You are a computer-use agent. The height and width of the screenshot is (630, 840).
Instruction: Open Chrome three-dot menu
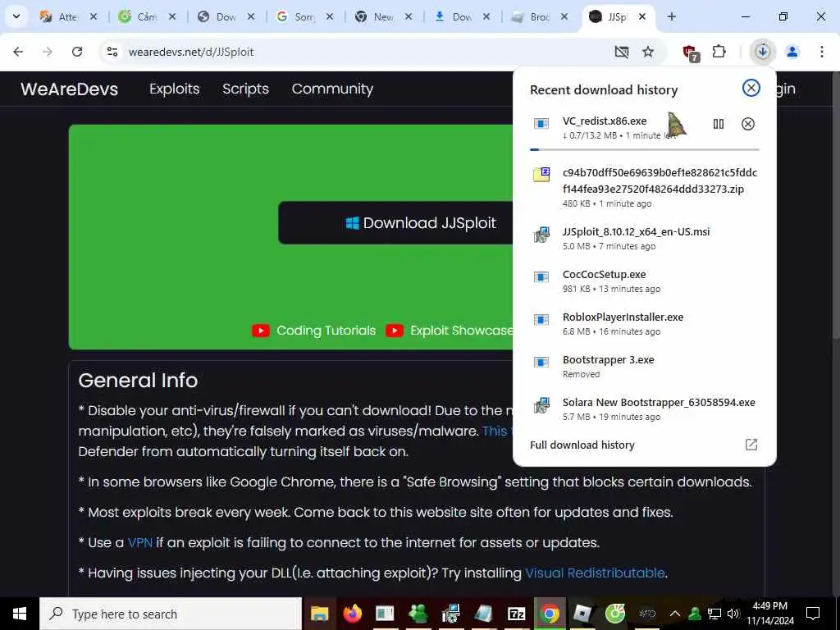click(x=822, y=52)
